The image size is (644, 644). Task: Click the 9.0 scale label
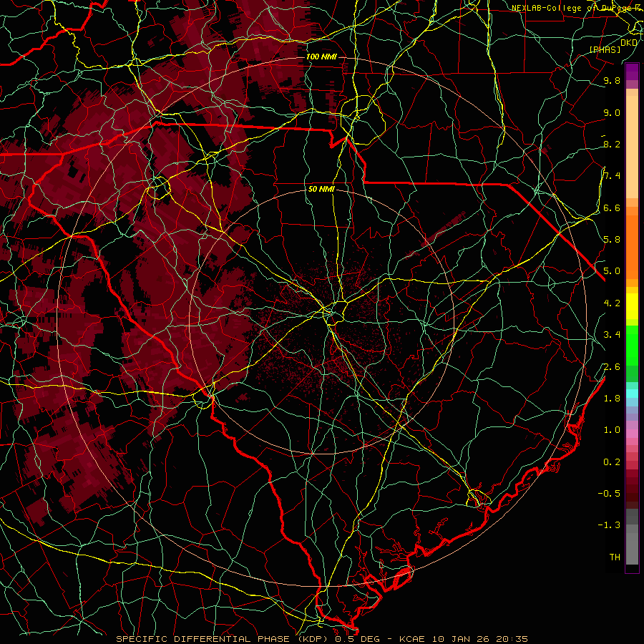coord(612,112)
